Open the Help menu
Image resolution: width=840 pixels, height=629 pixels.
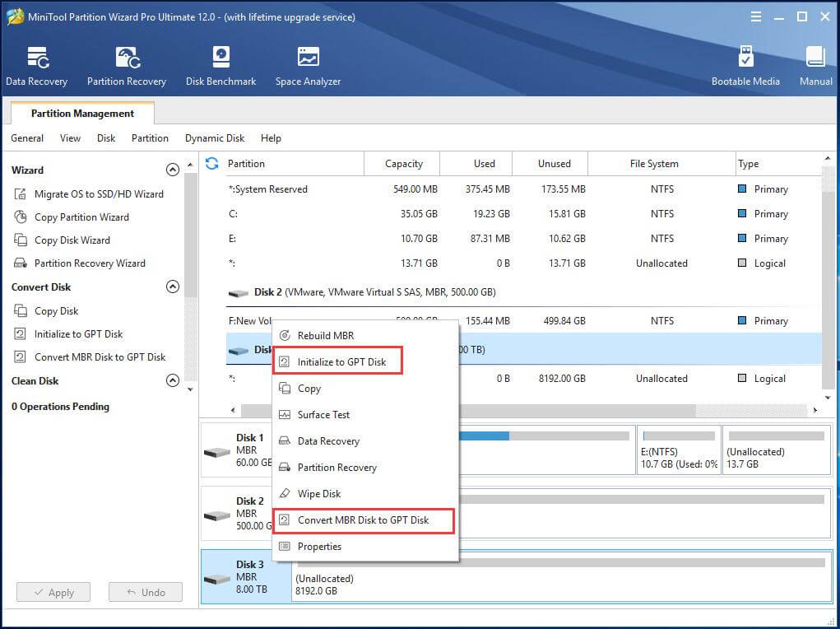(271, 138)
